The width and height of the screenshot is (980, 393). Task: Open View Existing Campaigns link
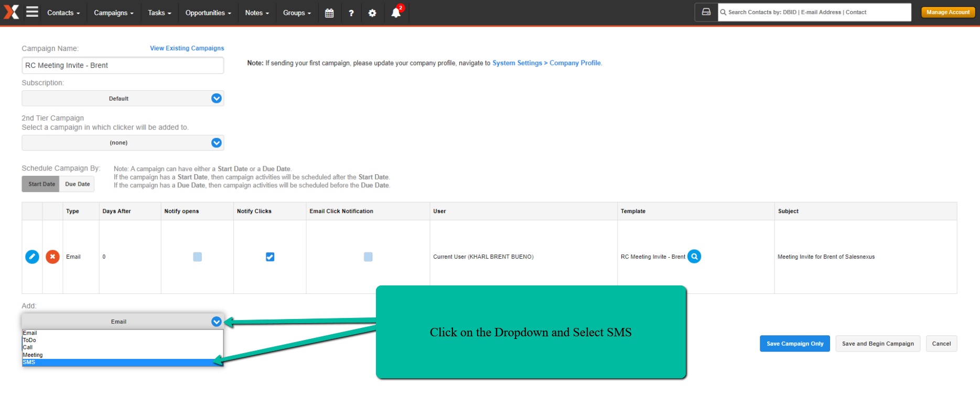click(187, 48)
